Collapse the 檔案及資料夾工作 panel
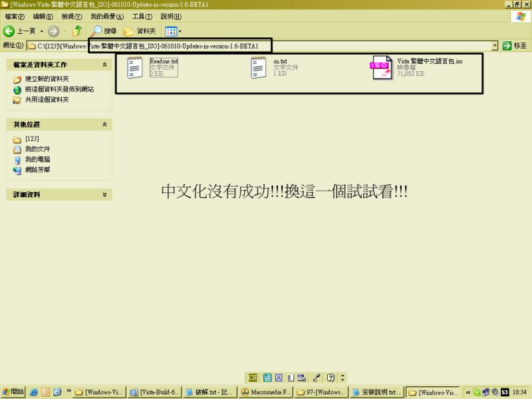 point(104,65)
